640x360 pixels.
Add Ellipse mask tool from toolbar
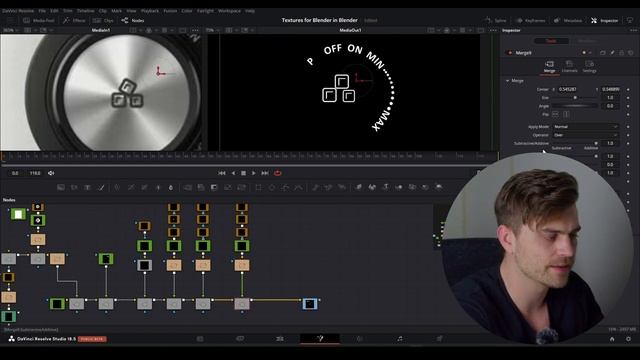[x=272, y=187]
